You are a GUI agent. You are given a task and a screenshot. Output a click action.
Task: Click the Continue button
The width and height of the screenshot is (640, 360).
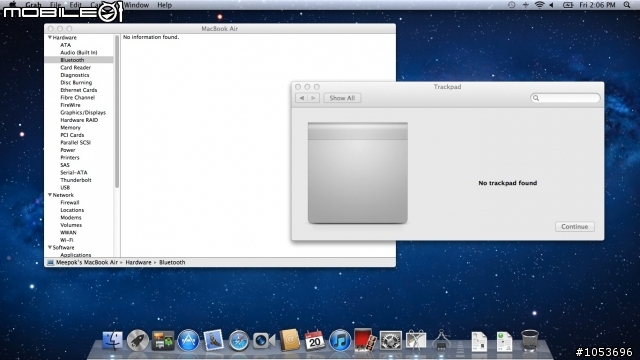coord(575,227)
